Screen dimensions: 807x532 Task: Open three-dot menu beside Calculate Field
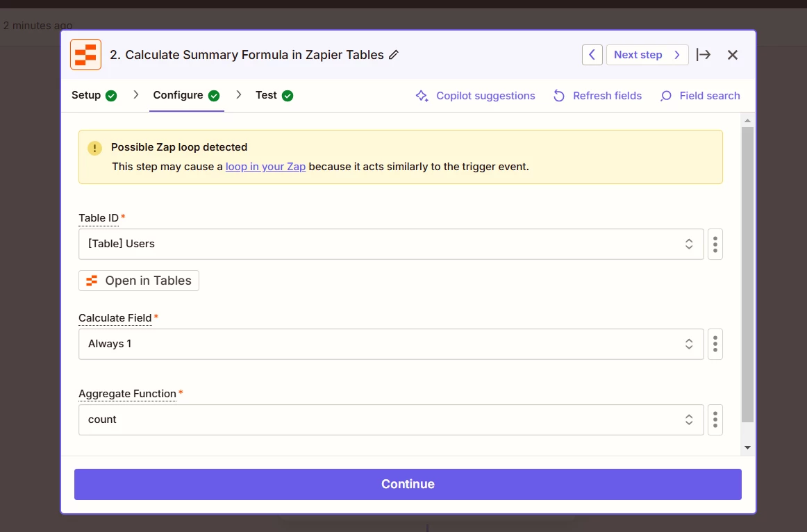tap(715, 344)
